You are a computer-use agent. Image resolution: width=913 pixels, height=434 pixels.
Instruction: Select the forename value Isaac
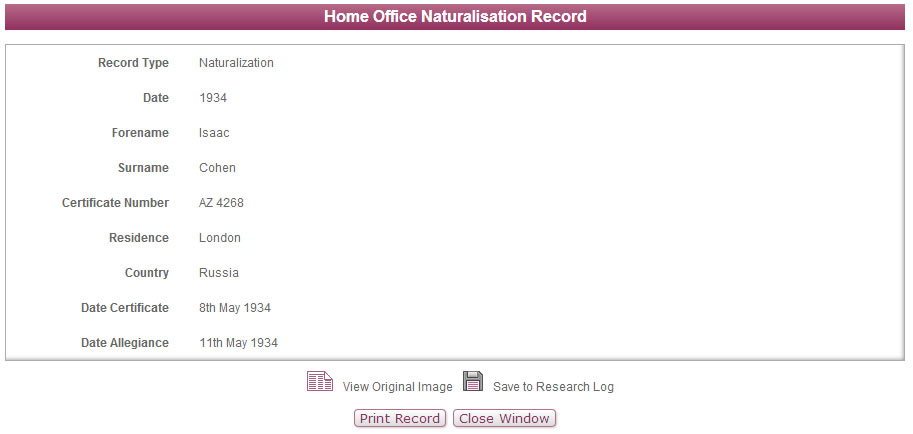pos(214,133)
